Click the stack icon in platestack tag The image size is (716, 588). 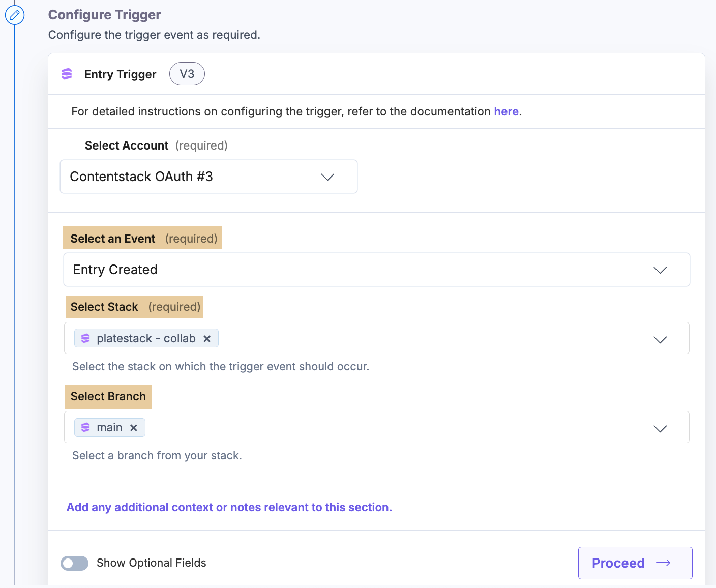(x=85, y=338)
